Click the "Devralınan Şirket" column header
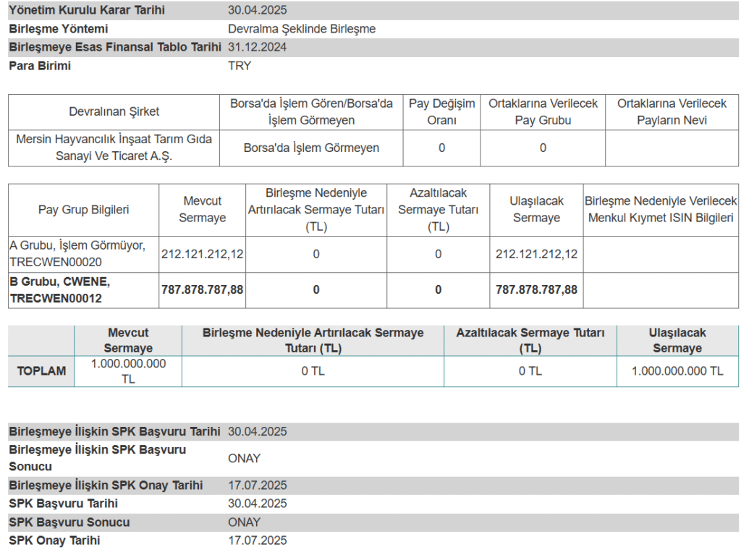The image size is (741, 560). 114,111
